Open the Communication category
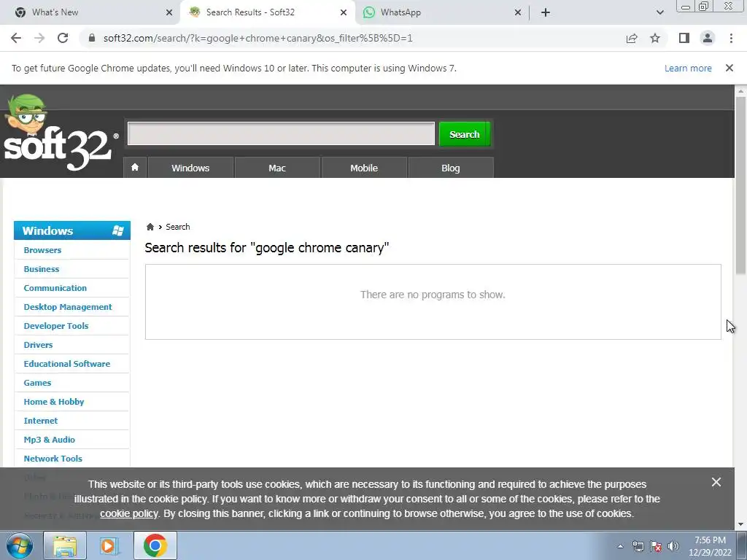 point(55,288)
